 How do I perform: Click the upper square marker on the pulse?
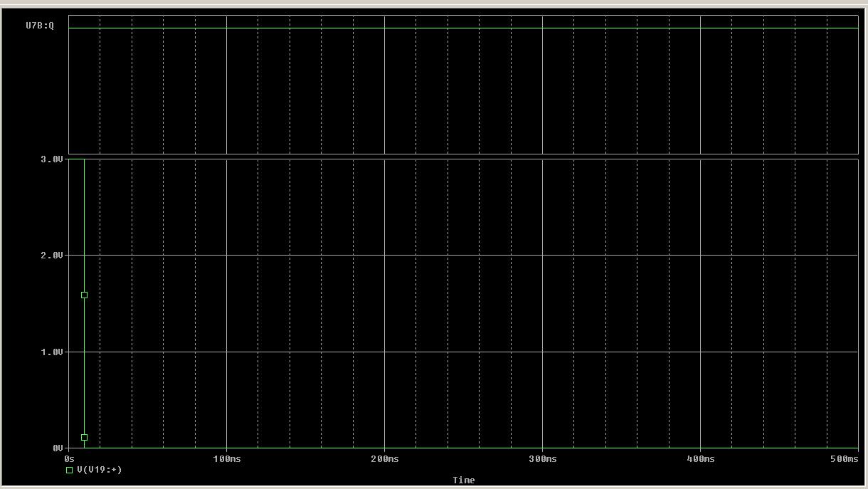coord(84,295)
